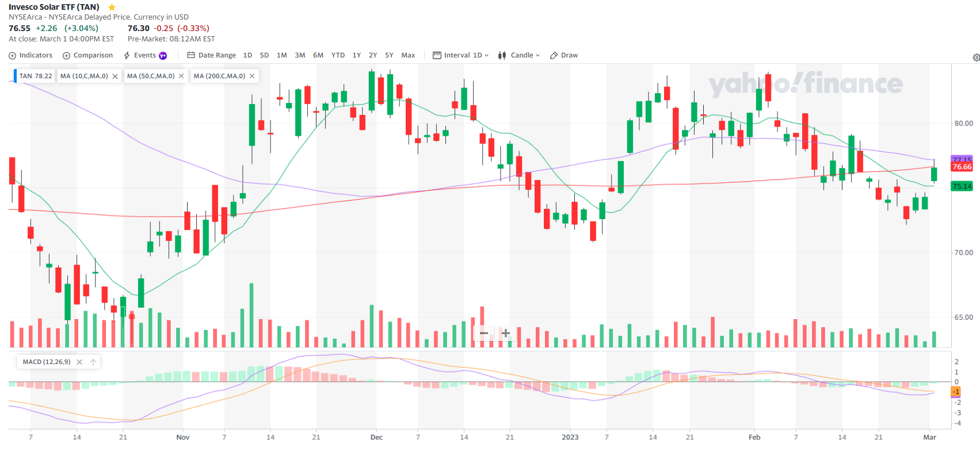Click the MA (10,C,MA,0) label
The height and width of the screenshot is (452, 980).
(84, 76)
